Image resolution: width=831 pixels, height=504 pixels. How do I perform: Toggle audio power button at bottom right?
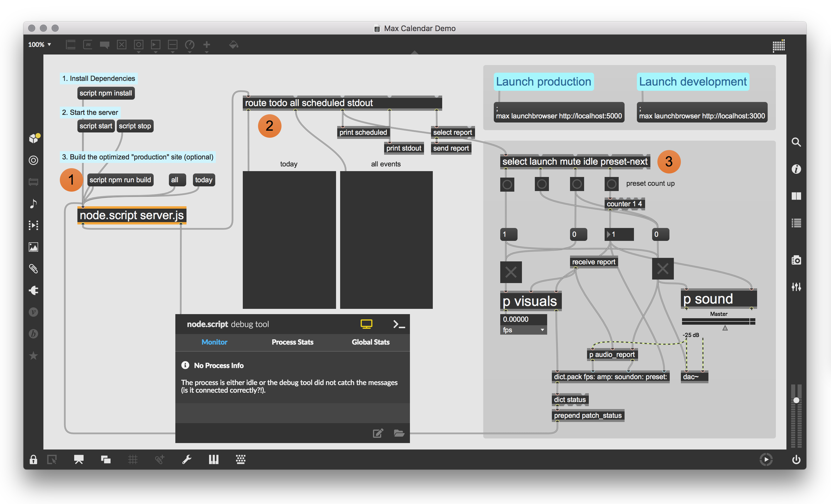click(x=796, y=459)
